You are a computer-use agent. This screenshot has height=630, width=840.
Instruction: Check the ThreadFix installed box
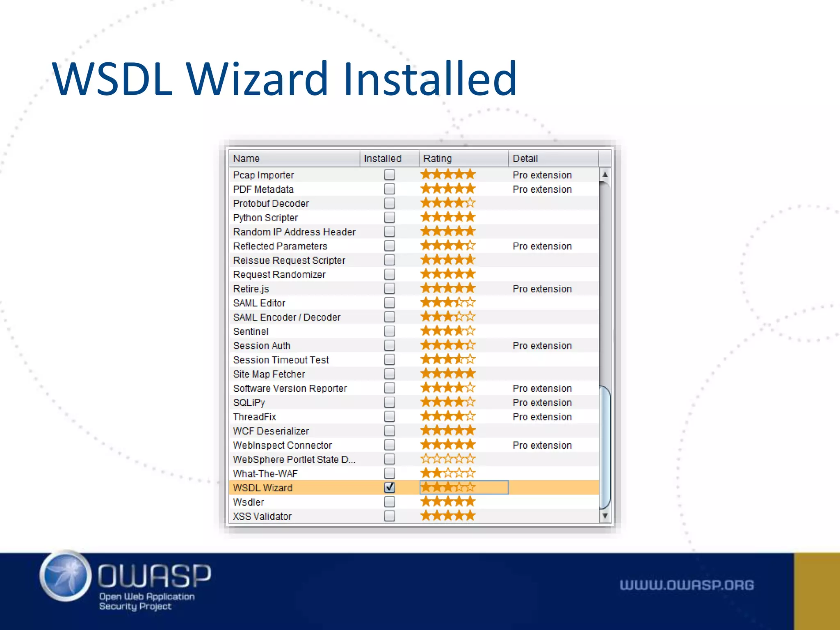pyautogui.click(x=389, y=416)
